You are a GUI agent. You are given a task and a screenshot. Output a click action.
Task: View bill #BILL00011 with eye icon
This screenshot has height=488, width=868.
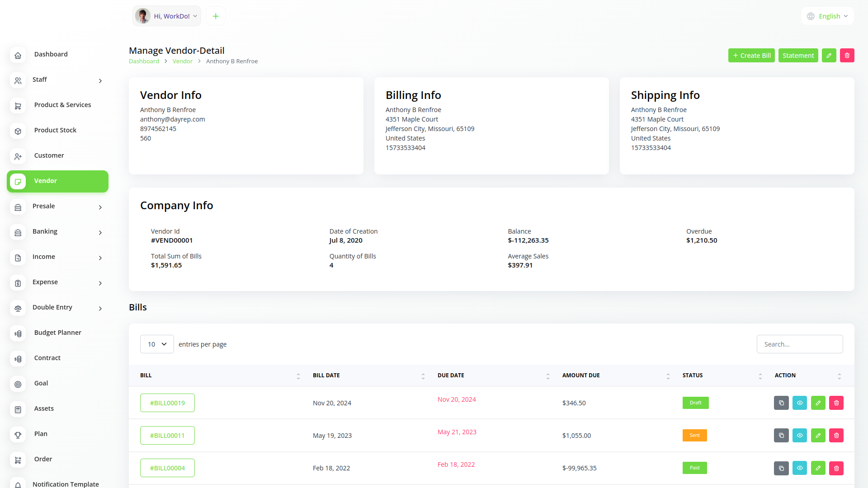point(799,436)
